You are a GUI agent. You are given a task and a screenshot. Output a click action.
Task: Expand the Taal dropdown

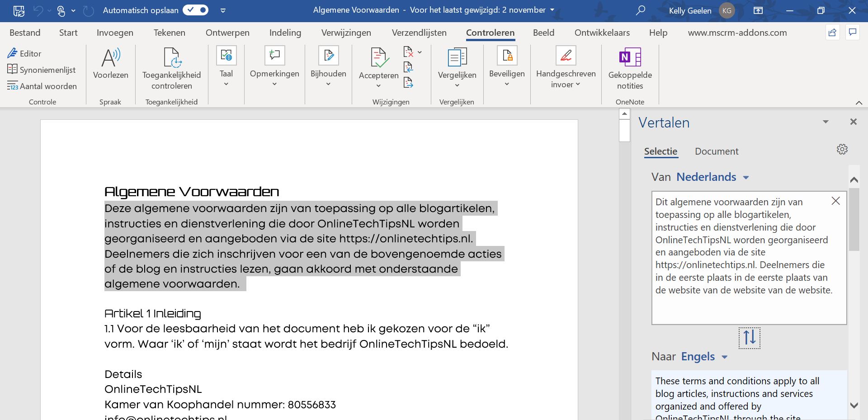coord(226,83)
